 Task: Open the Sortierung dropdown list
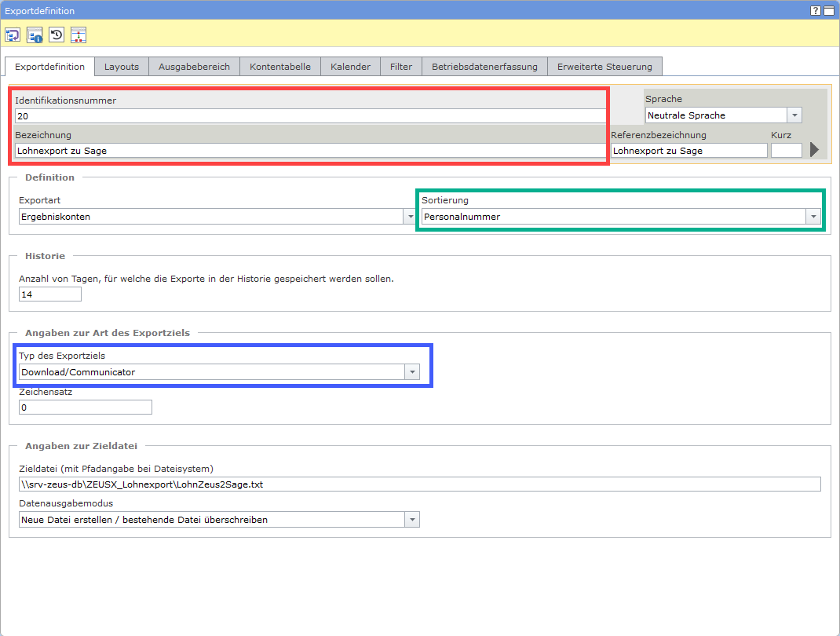coord(813,217)
